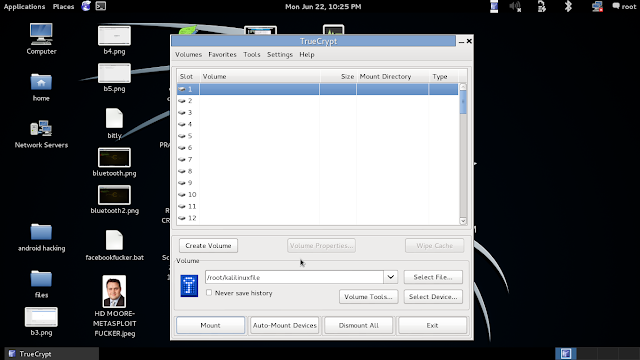Click Auto-Mount Devices button
The image size is (640, 360).
click(x=284, y=325)
